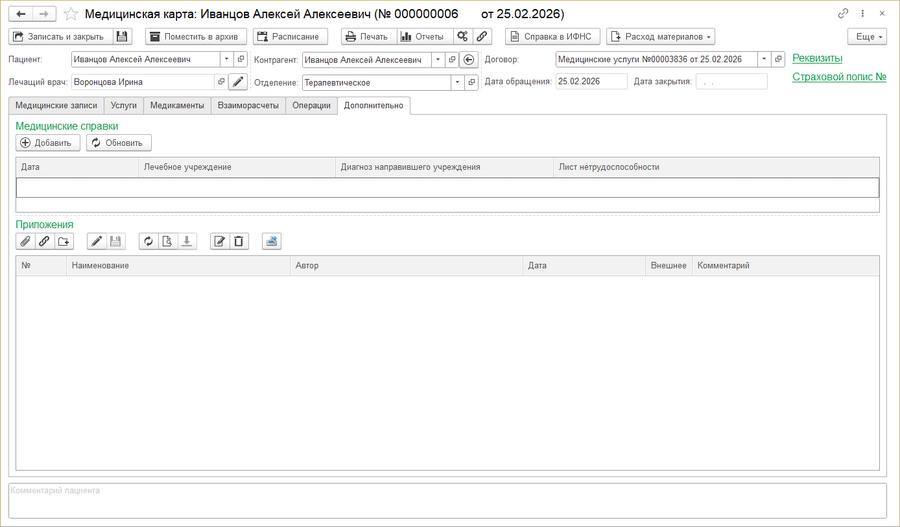Sort by Лечебное учреждение column header
The height and width of the screenshot is (527, 900).
[236, 167]
